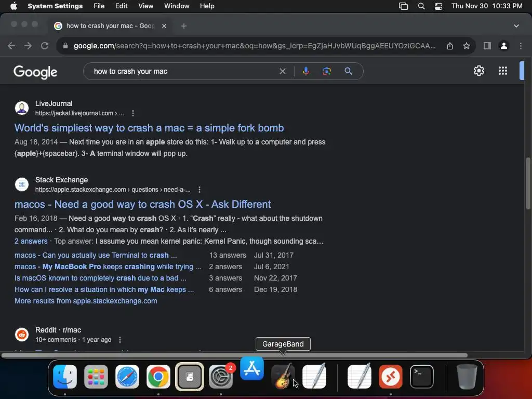Screen dimensions: 532x399
Task: Submit search with the magnifier button
Action: pos(348,71)
